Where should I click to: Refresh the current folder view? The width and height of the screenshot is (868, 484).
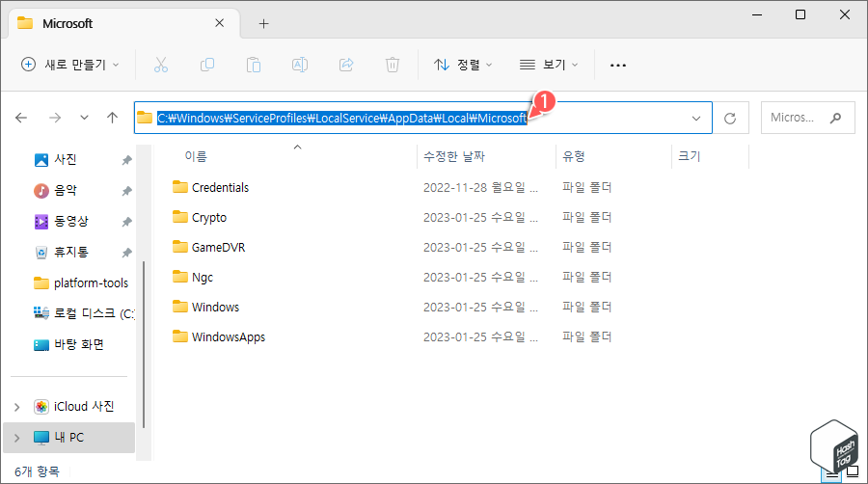tap(730, 118)
